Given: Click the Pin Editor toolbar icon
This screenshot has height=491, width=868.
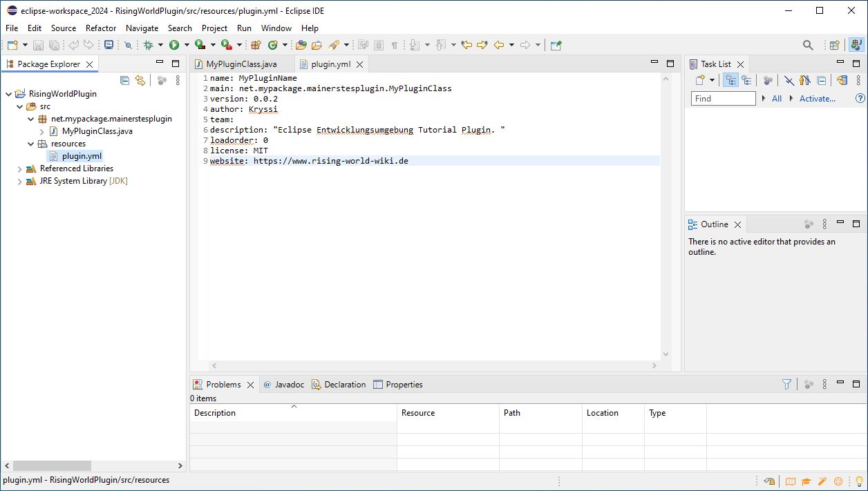Looking at the screenshot, I should coord(556,45).
